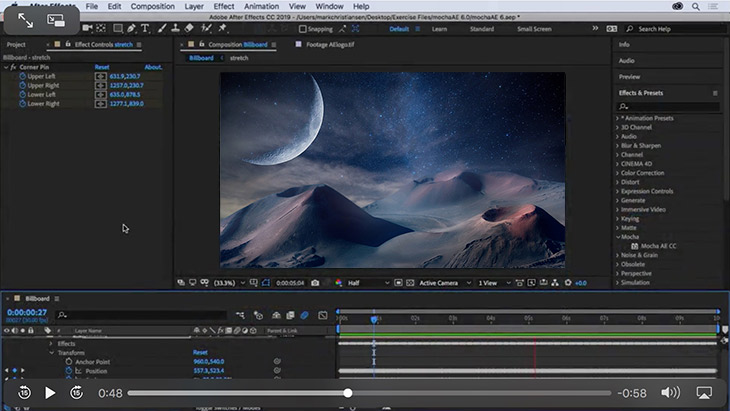Take a snapshot with camera icon
The height and width of the screenshot is (411, 730).
[315, 283]
